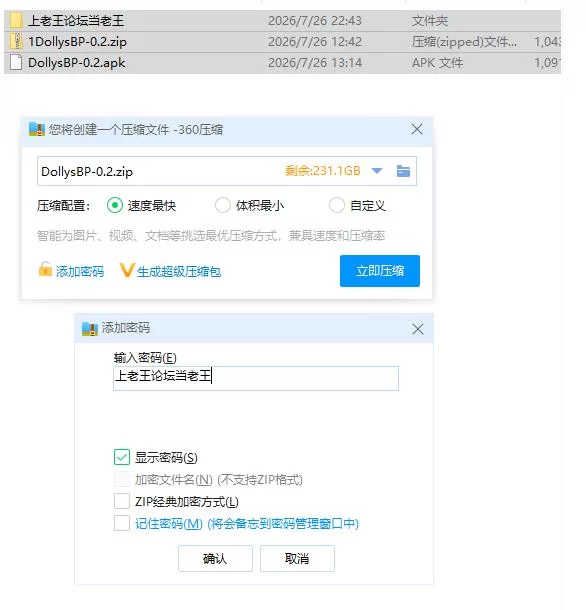This screenshot has height=610, width=586.
Task: Confirm password with 确认 button
Action: pyautogui.click(x=215, y=559)
